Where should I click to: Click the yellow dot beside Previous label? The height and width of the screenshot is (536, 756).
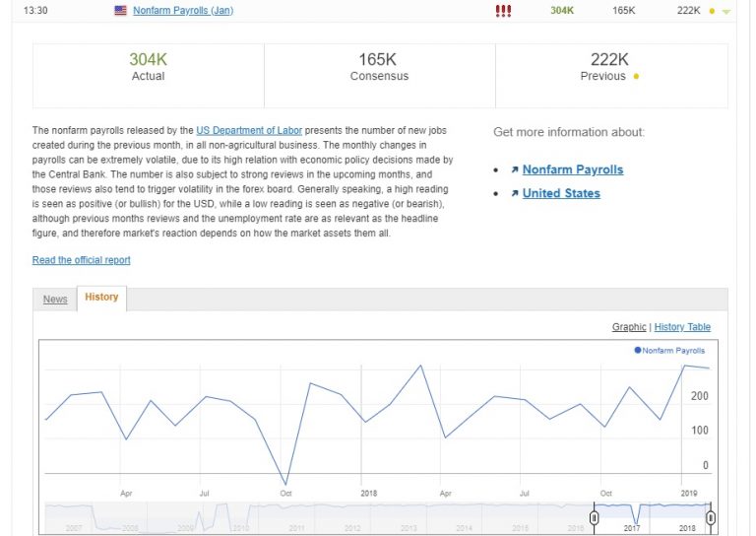click(636, 77)
